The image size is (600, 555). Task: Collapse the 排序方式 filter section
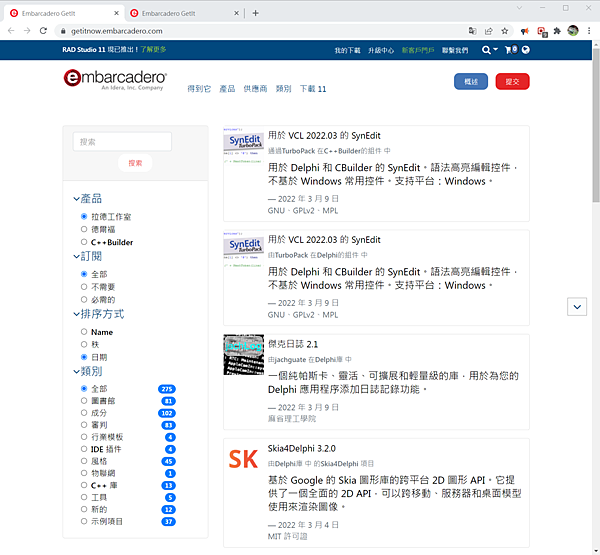99,314
